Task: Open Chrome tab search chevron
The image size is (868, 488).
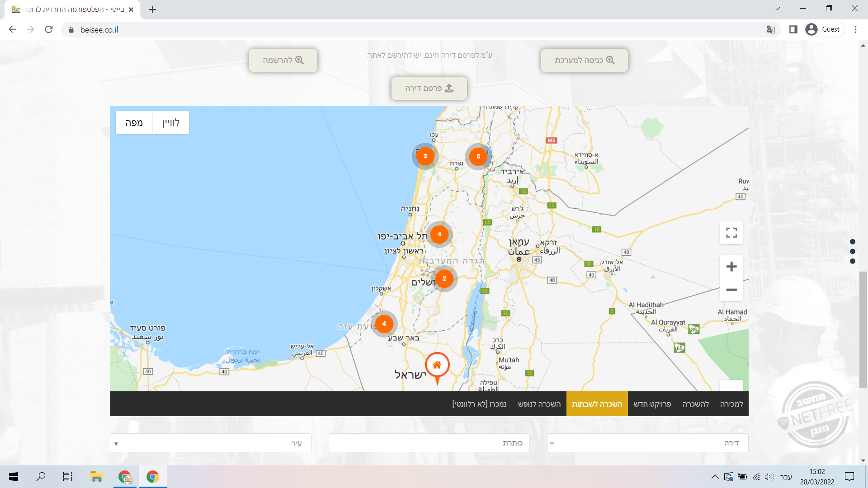Action: tap(777, 9)
